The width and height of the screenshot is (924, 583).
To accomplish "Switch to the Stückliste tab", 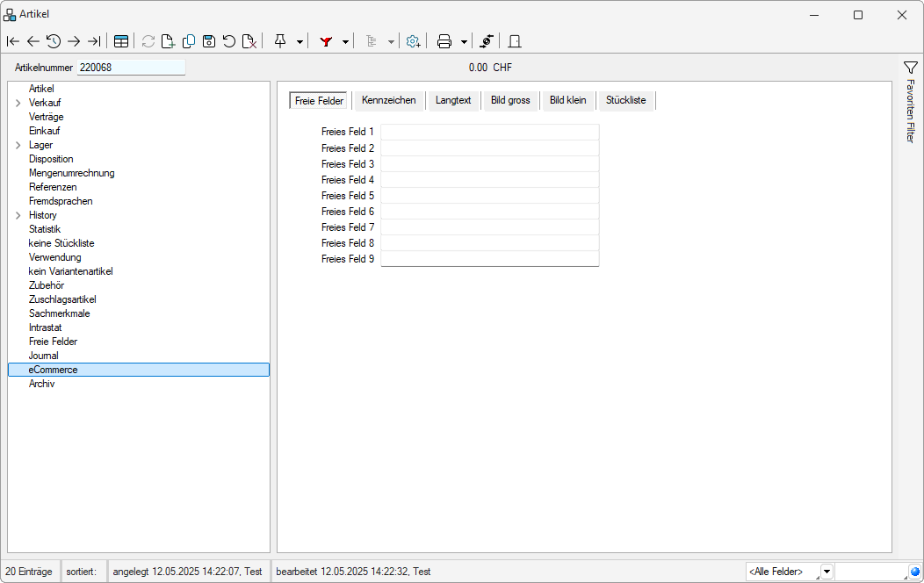I will (x=626, y=100).
